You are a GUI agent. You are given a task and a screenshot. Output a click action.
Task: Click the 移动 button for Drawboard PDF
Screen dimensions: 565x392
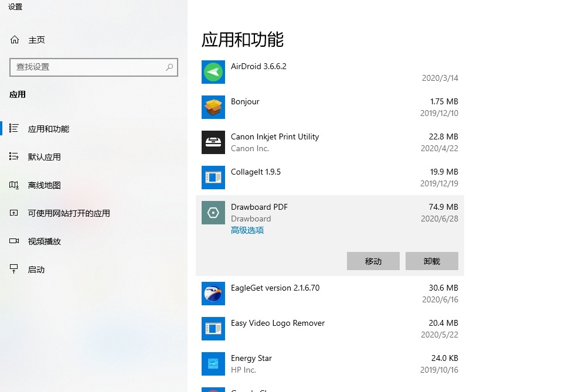(x=373, y=261)
